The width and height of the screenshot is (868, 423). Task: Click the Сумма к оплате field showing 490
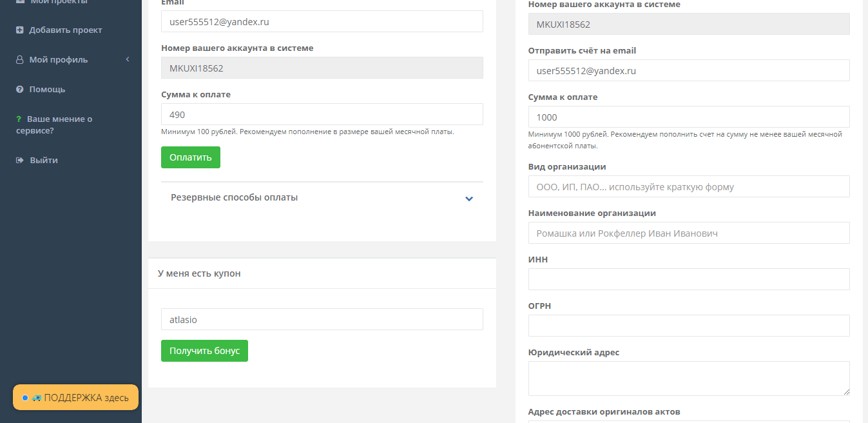[x=322, y=114]
